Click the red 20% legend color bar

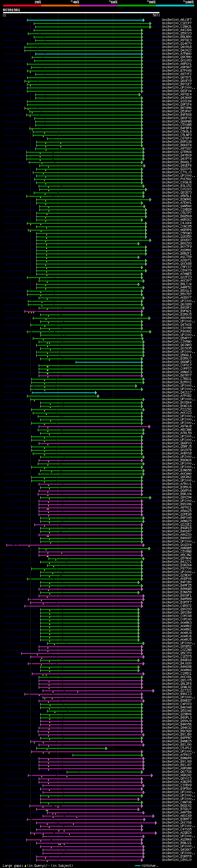pyautogui.click(x=22, y=6)
